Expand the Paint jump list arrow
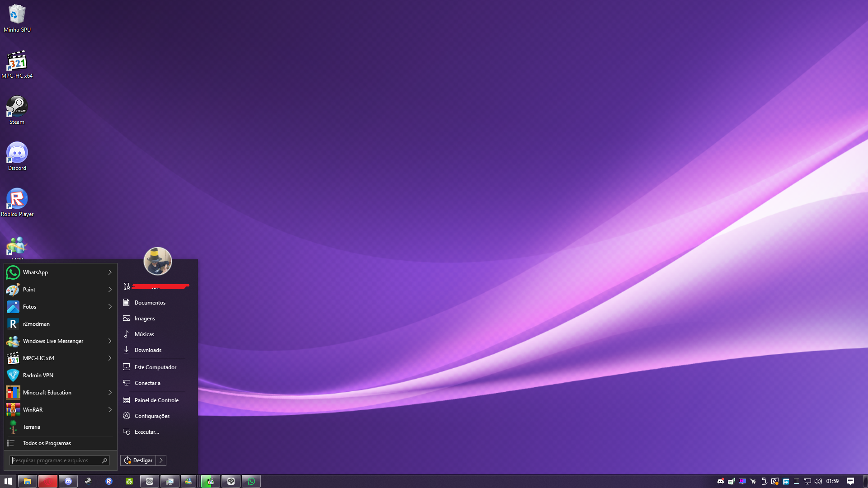Image resolution: width=868 pixels, height=488 pixels. [x=110, y=290]
